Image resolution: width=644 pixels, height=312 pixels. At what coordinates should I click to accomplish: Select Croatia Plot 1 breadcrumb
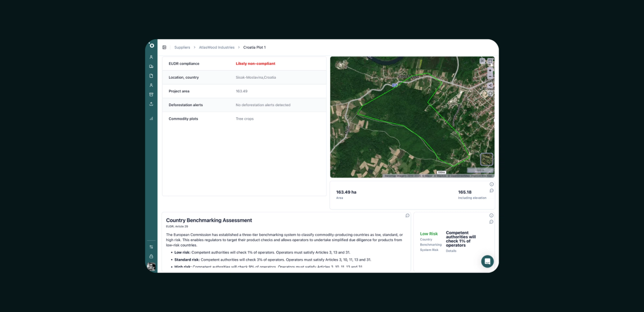click(254, 47)
